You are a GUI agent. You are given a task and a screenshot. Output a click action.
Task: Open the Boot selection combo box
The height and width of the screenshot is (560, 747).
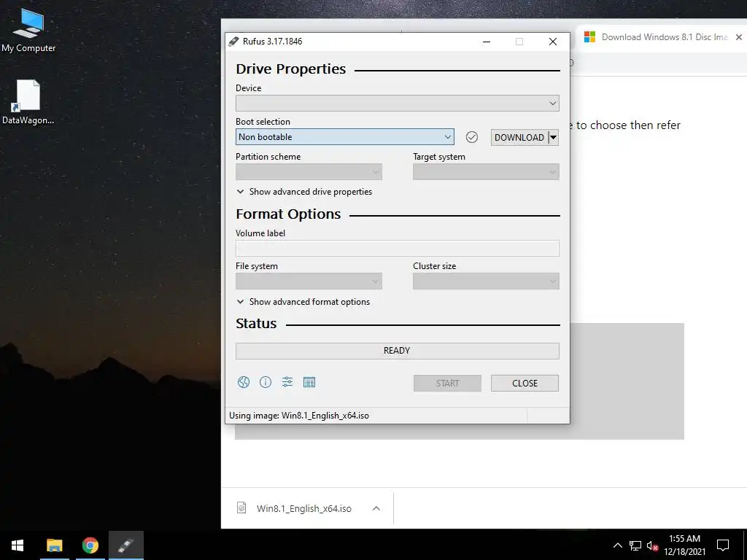coord(345,137)
